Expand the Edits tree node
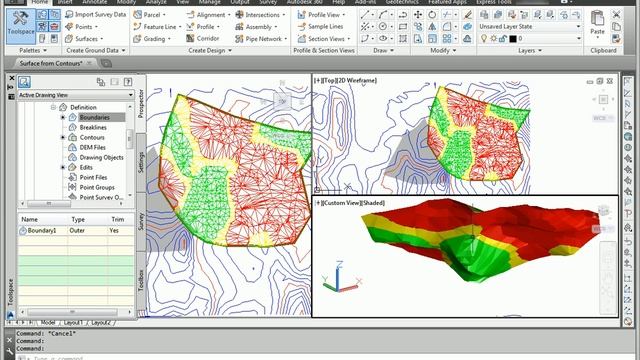 click(63, 167)
